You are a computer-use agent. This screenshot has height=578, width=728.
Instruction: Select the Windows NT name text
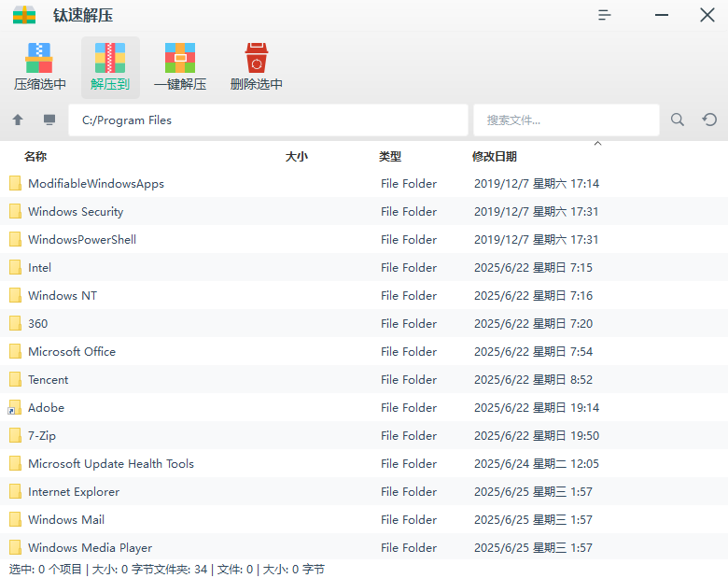point(63,295)
